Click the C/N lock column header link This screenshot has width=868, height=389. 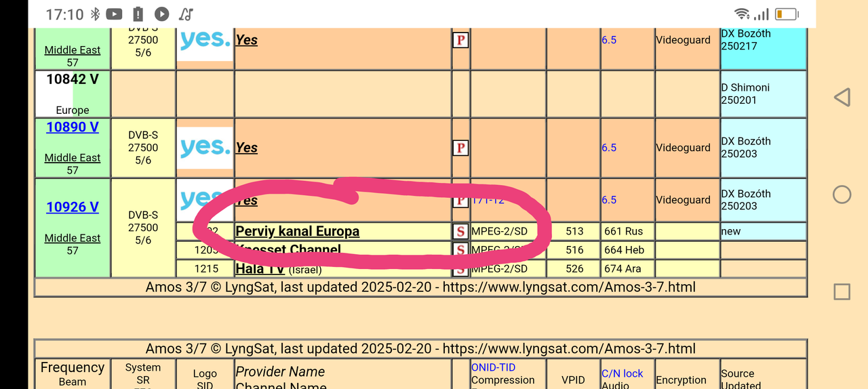tap(623, 373)
